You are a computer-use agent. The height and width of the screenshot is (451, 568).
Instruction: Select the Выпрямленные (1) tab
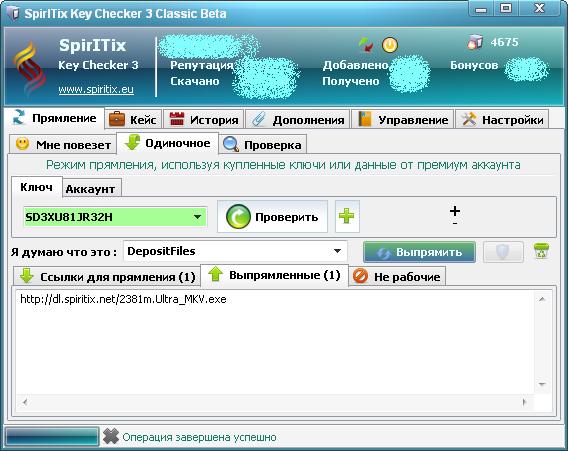click(275, 275)
